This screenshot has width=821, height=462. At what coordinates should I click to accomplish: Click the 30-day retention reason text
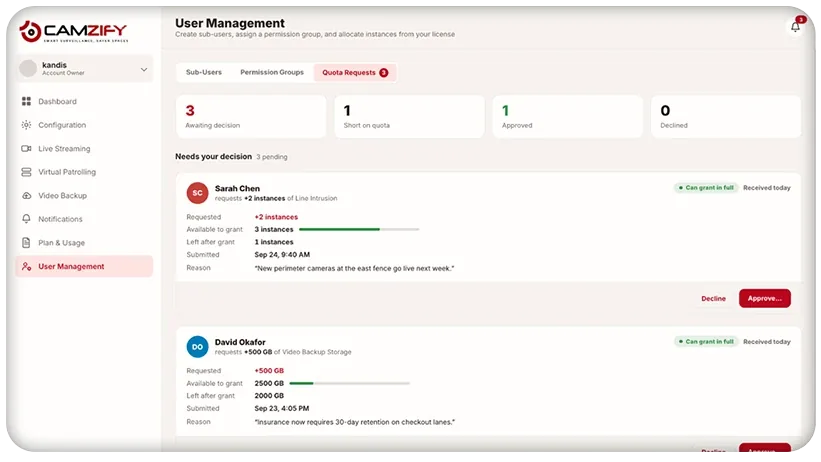355,422
